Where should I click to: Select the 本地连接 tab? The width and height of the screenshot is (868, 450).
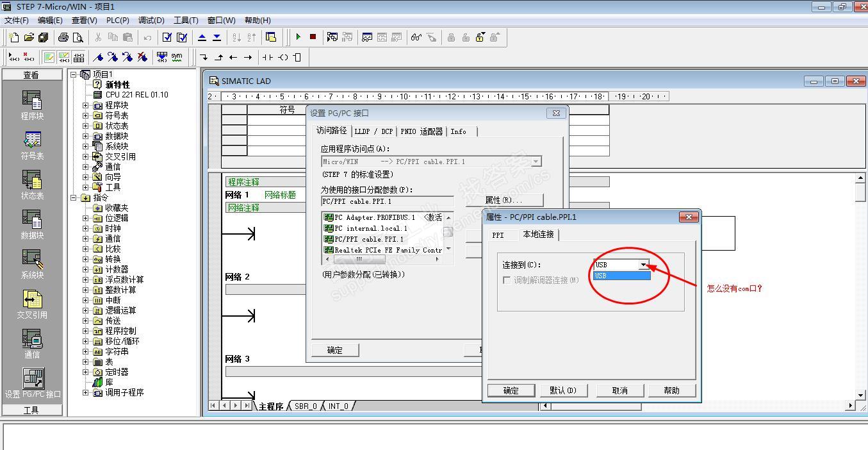point(538,234)
